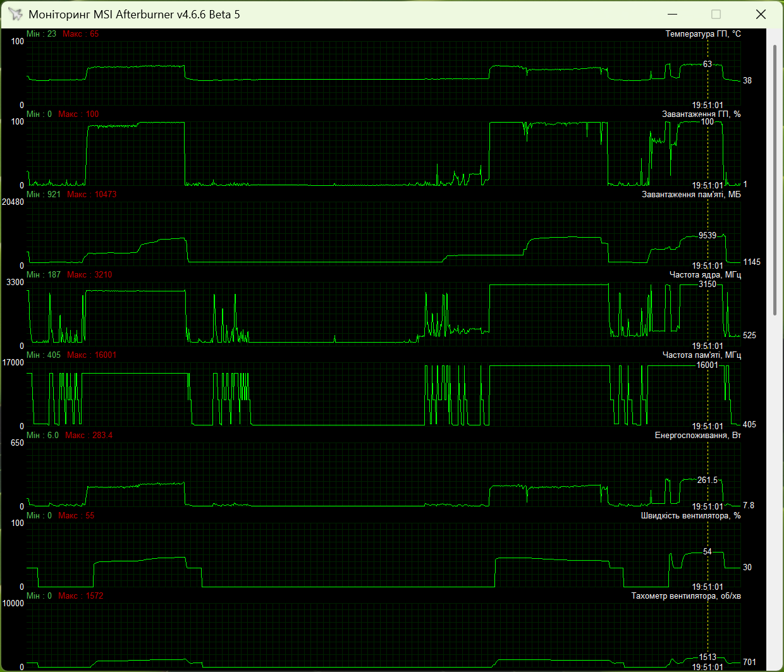This screenshot has width=784, height=672.
Task: Click the marker value 3150 on core clock graph
Action: [707, 284]
